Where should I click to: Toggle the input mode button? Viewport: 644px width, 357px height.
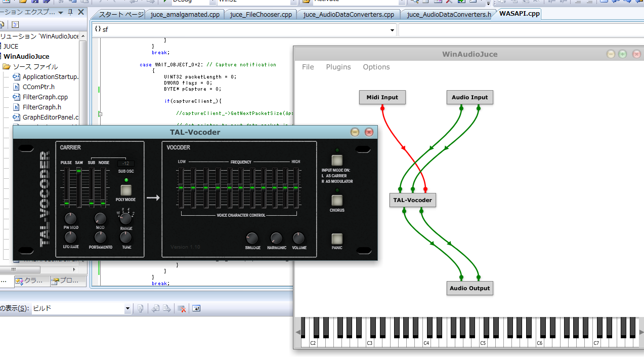pos(337,160)
